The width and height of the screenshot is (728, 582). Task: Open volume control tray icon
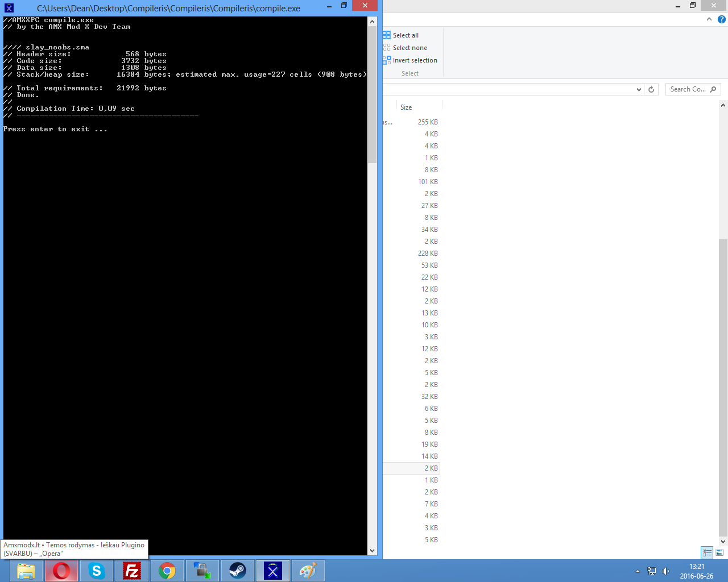665,571
